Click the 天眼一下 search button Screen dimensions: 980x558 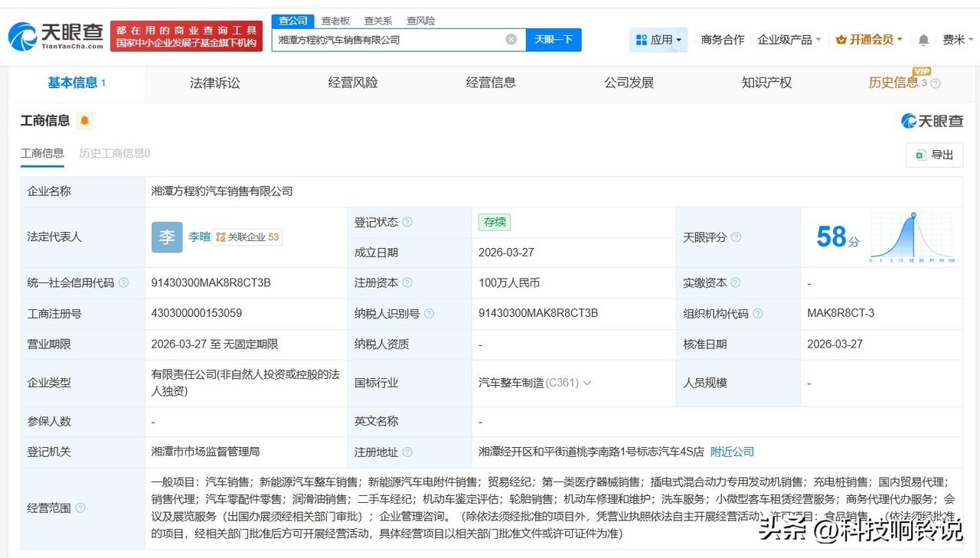(554, 39)
